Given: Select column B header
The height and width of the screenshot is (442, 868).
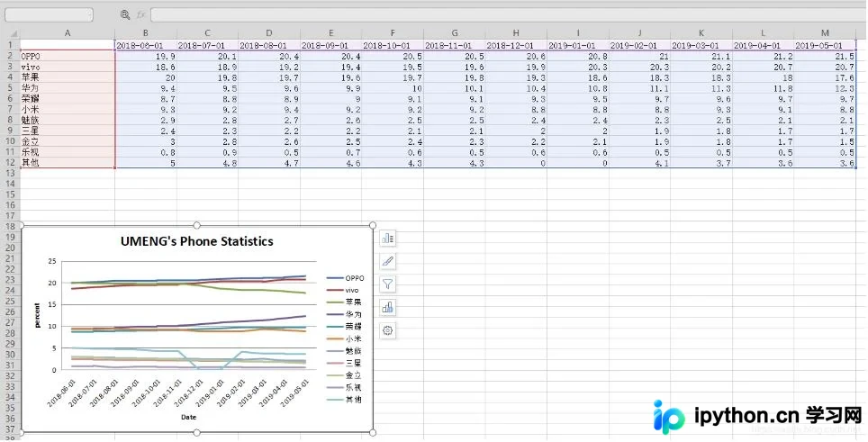Looking at the screenshot, I should 146,33.
